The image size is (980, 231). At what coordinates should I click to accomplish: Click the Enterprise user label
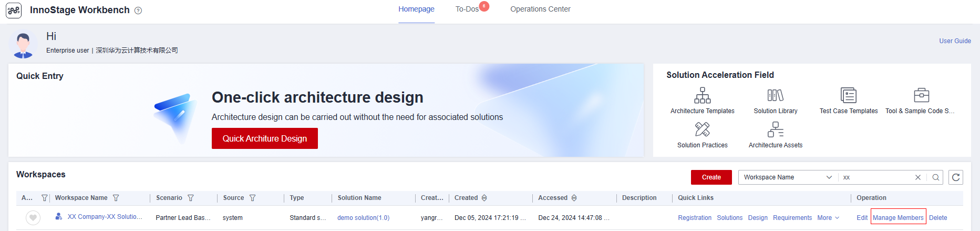[68, 51]
